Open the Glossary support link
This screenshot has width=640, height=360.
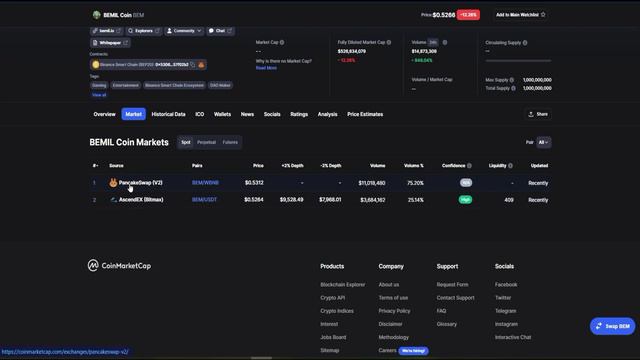click(447, 324)
